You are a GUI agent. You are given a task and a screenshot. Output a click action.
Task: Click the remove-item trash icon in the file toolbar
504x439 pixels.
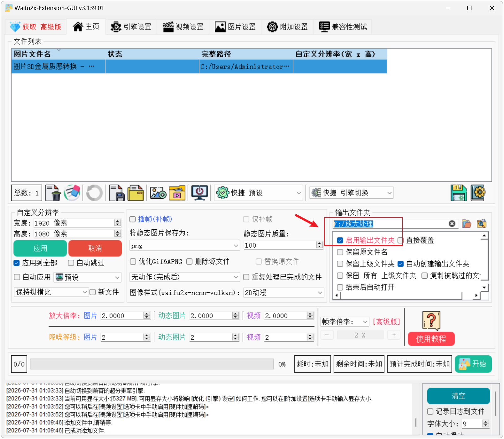tap(53, 193)
